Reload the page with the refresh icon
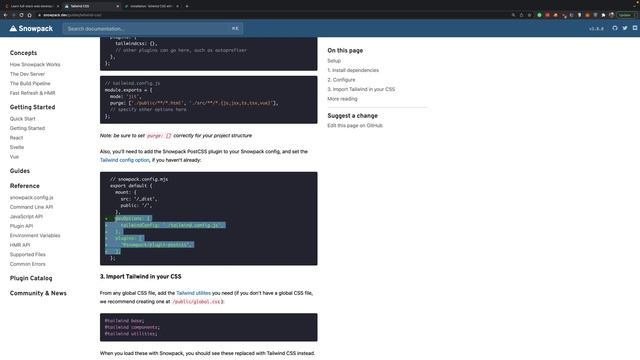 (21, 15)
